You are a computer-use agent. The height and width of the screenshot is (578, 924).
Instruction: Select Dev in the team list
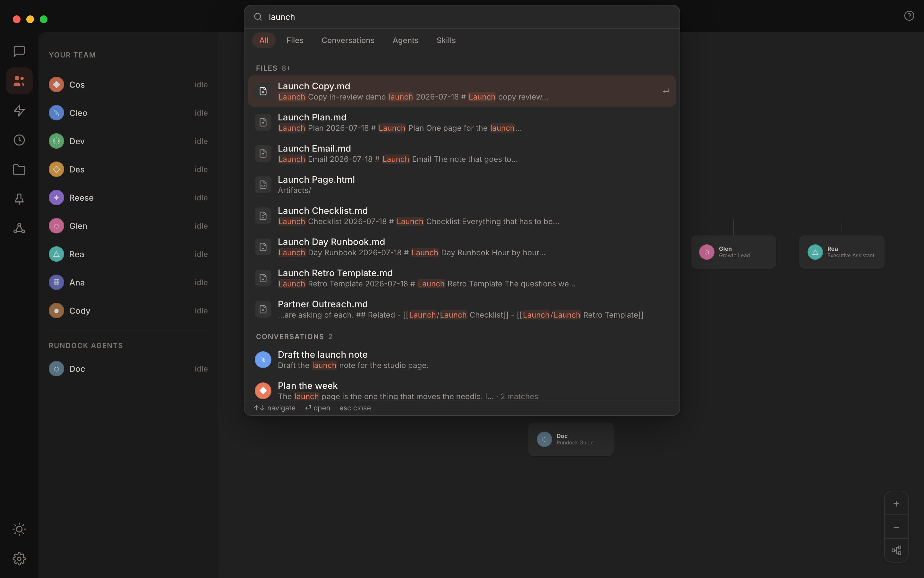128,141
